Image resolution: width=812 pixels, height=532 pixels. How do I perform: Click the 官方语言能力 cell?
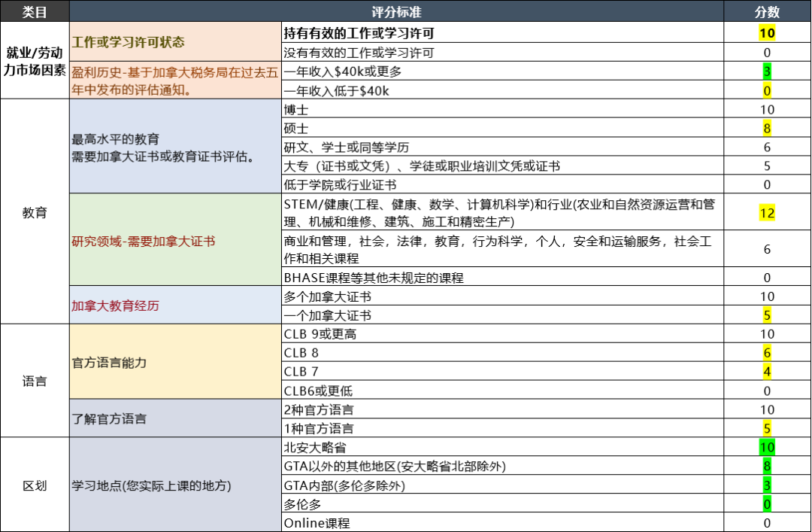coord(175,361)
